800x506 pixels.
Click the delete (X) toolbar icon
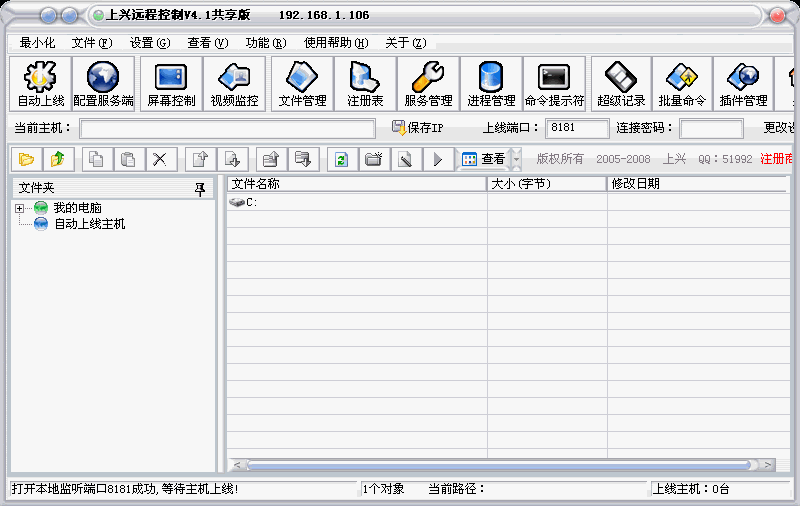(159, 159)
